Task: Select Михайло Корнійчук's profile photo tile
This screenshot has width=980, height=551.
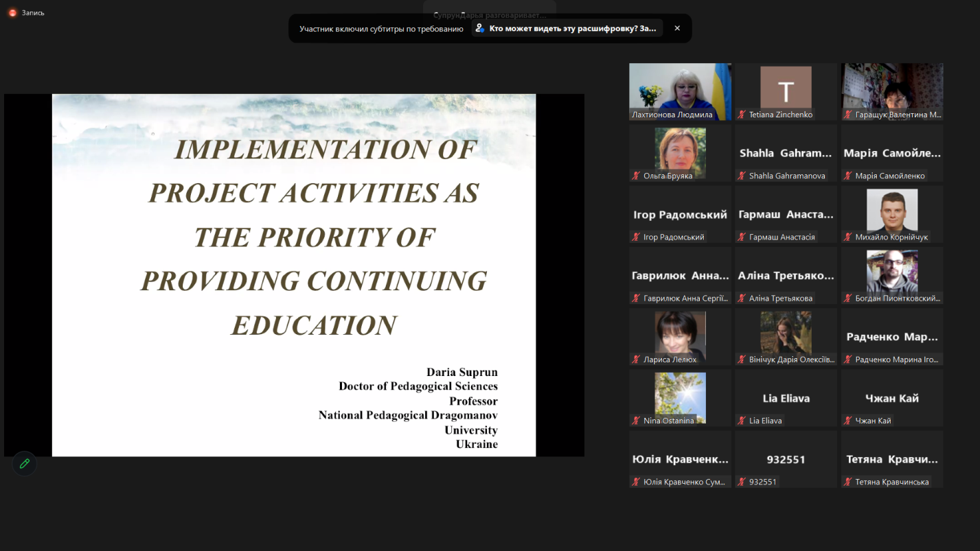Action: pyautogui.click(x=891, y=211)
